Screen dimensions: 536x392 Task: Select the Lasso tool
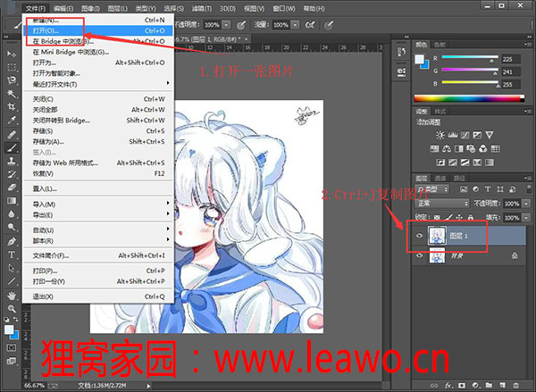click(12, 80)
